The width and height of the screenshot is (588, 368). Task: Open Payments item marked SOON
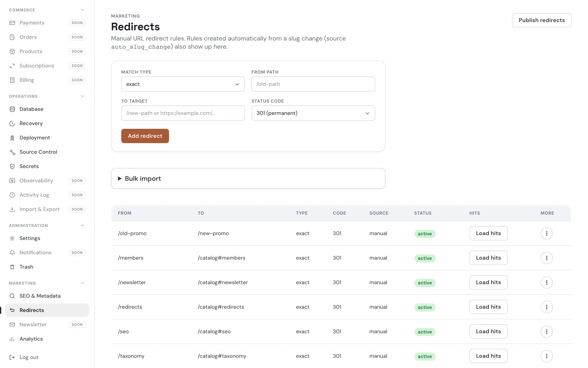point(47,23)
